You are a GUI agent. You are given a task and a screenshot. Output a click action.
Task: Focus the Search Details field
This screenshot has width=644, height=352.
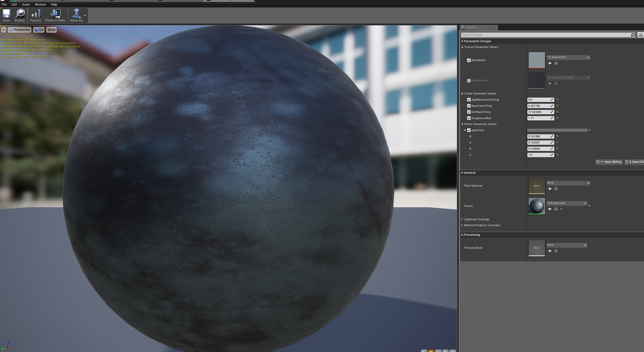pyautogui.click(x=545, y=35)
